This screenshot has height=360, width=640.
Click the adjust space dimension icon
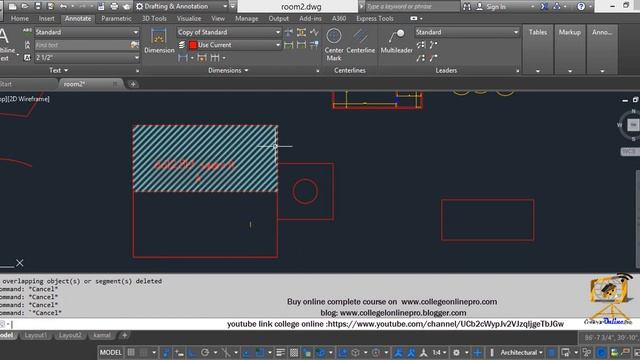pos(301,32)
